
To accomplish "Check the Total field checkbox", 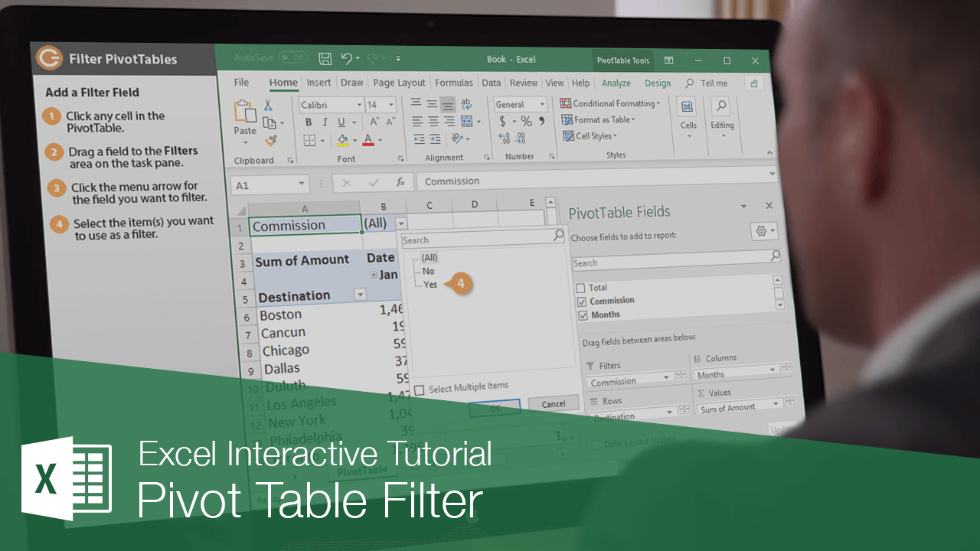I will pyautogui.click(x=580, y=288).
